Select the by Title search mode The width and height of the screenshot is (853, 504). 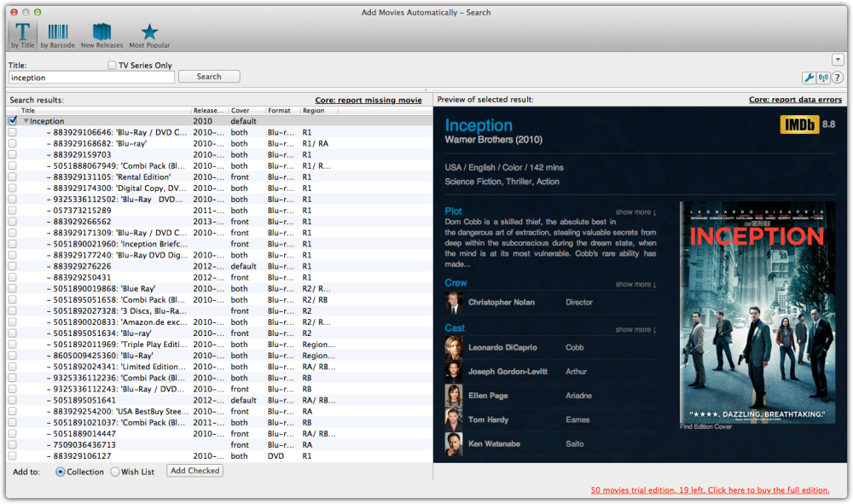tap(23, 36)
